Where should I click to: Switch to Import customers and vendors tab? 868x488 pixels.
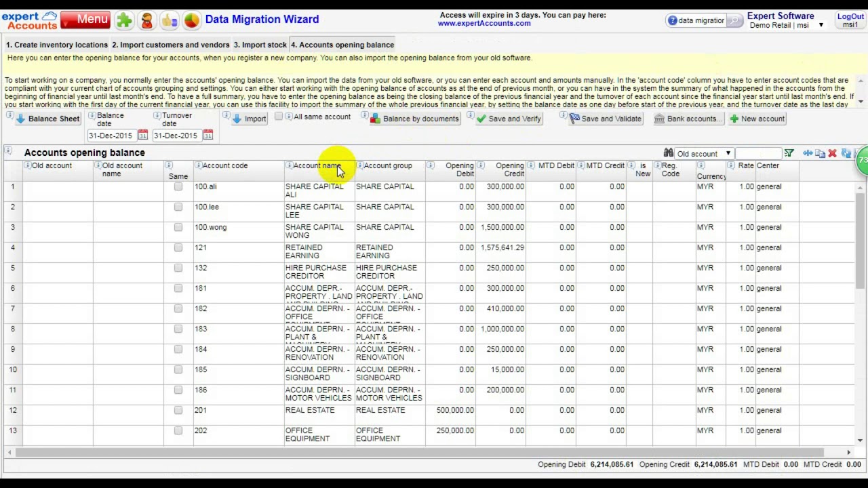pos(170,45)
